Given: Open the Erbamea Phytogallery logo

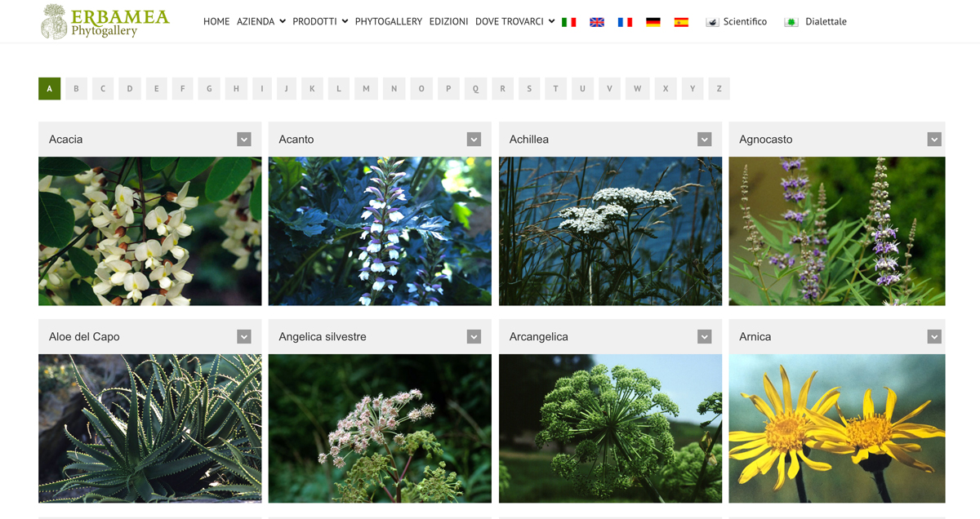Looking at the screenshot, I should click(105, 21).
